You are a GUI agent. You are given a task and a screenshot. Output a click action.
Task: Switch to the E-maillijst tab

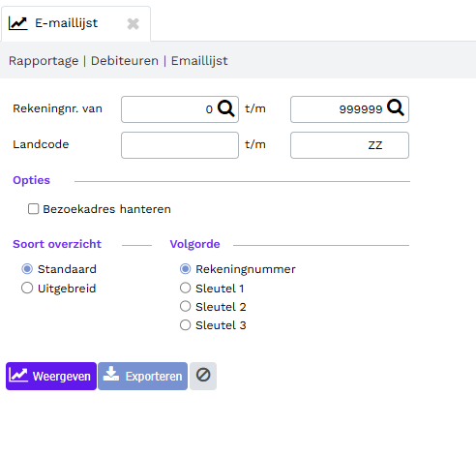coord(66,23)
